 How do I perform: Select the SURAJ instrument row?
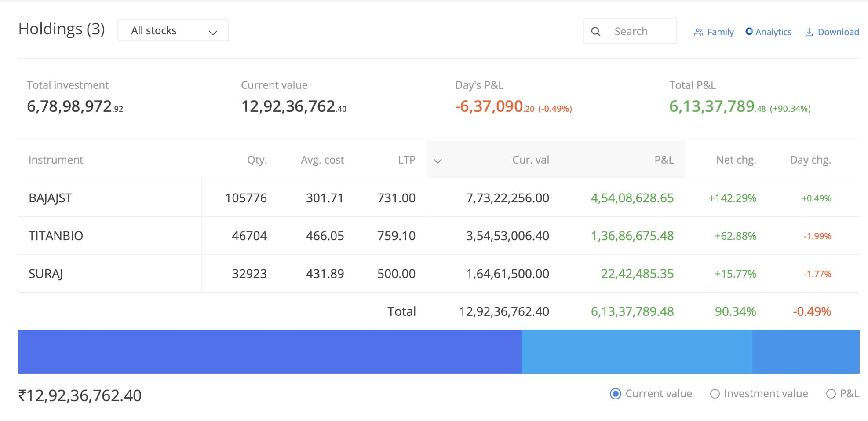pyautogui.click(x=46, y=274)
